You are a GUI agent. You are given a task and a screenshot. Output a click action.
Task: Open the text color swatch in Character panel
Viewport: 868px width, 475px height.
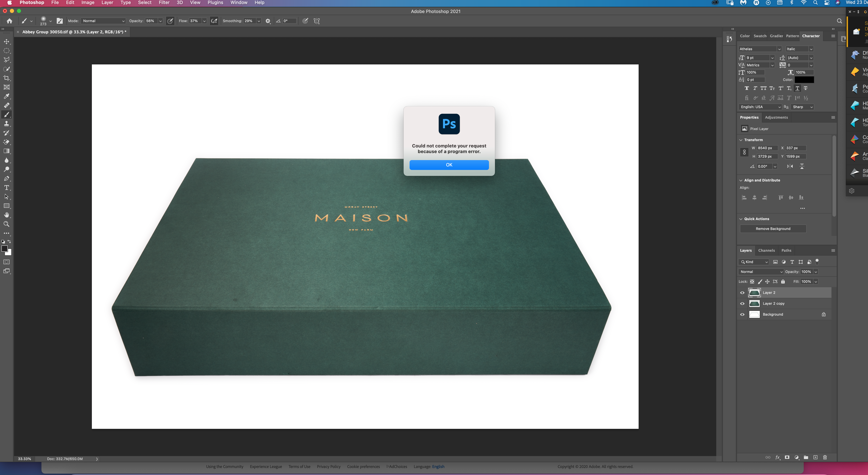point(805,80)
